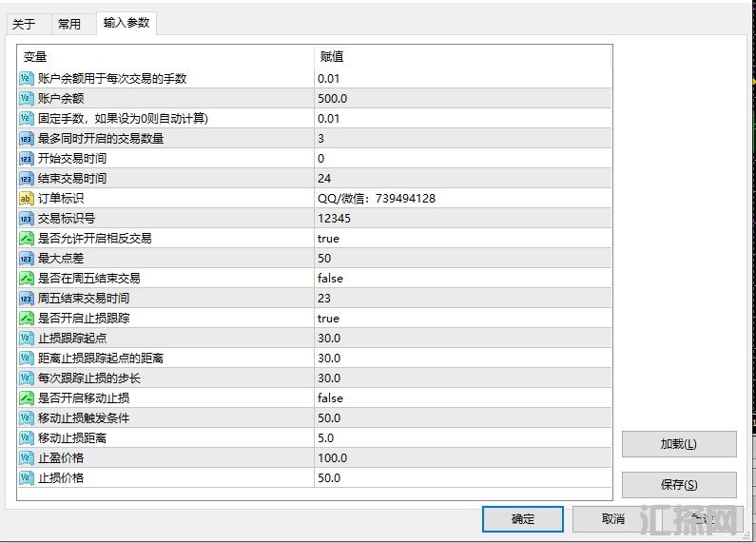Click the integer icon beside 交易标识号
This screenshot has width=756, height=543.
point(27,219)
